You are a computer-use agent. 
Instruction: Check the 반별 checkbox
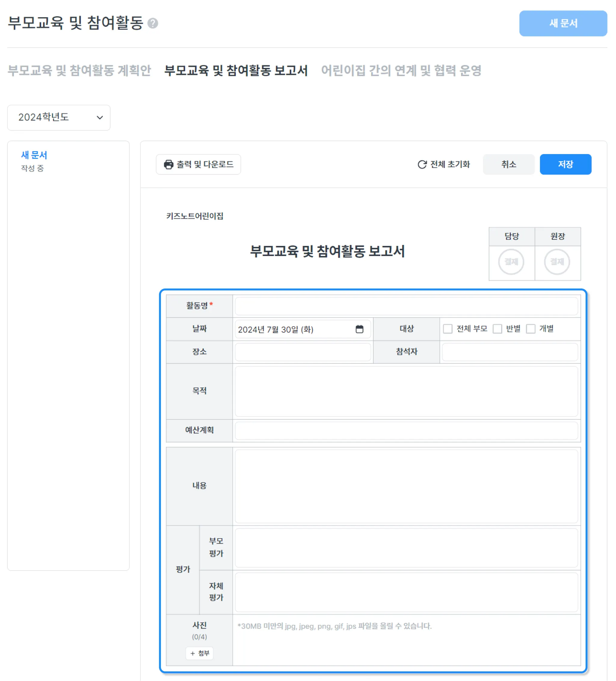497,329
